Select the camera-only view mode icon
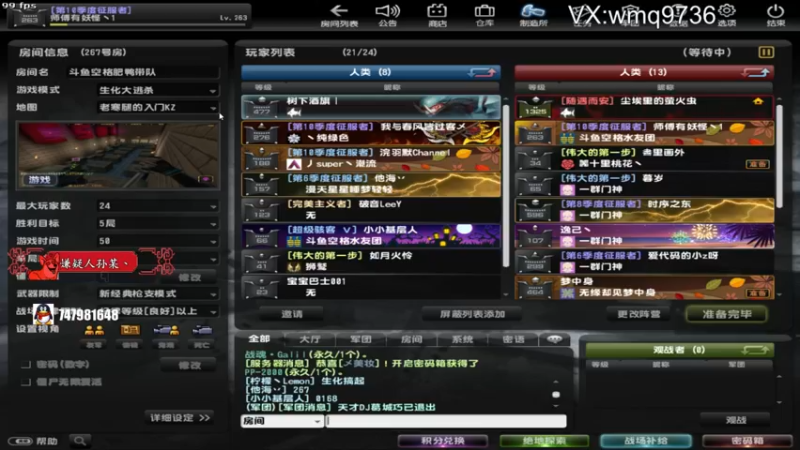The image size is (800, 450). 202,330
